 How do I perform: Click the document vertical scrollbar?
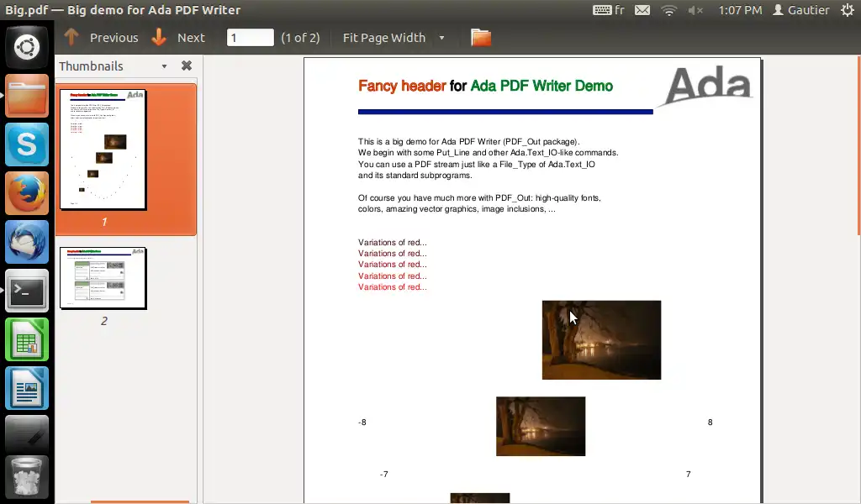[858, 145]
